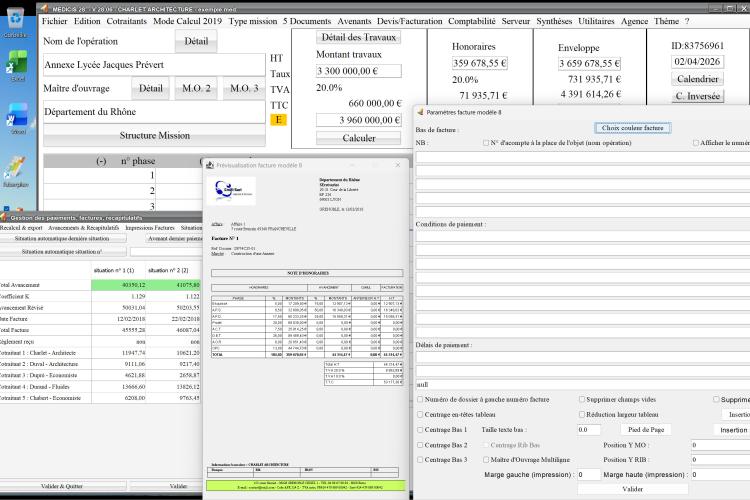750x500 pixels.
Task: Open the Structure Mission button
Action: (x=154, y=135)
